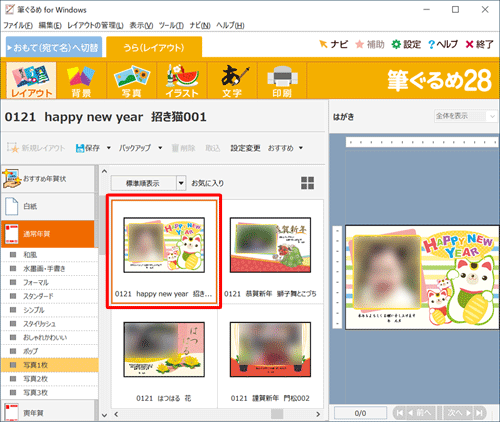500x422 pixels.
Task: Open the 全体を表示 zoom dropdown
Action: pos(465,116)
